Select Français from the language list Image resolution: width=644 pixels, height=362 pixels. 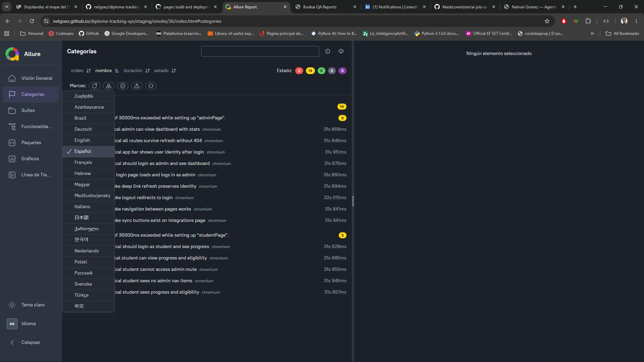tap(89, 162)
